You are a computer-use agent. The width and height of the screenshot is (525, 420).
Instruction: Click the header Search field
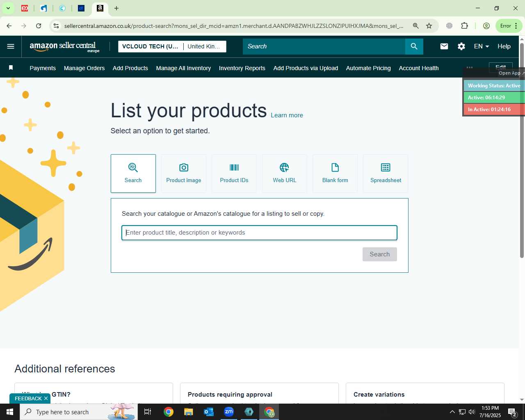coord(324,46)
